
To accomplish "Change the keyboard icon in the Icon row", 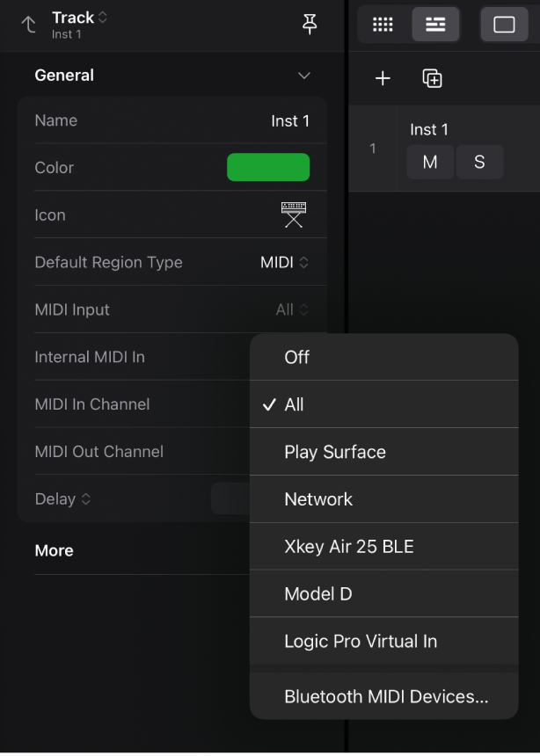I will (x=294, y=214).
